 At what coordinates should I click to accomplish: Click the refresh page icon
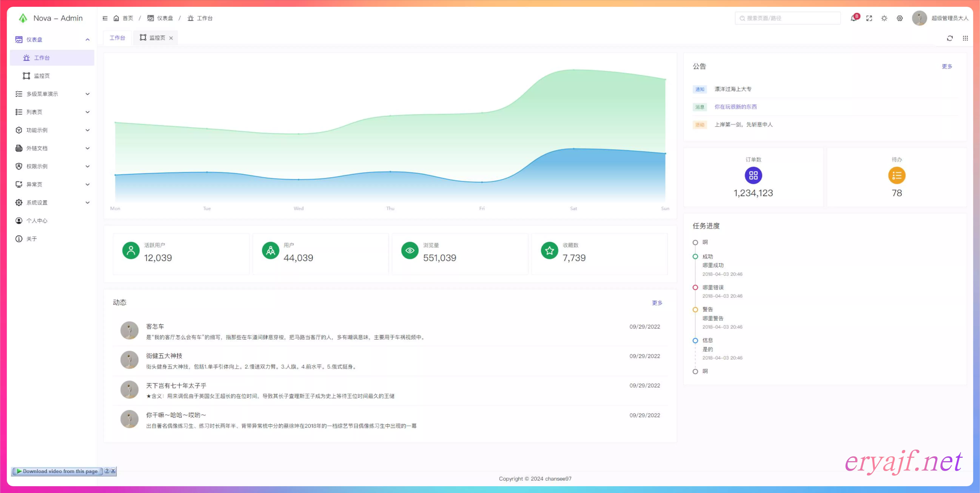[950, 38]
